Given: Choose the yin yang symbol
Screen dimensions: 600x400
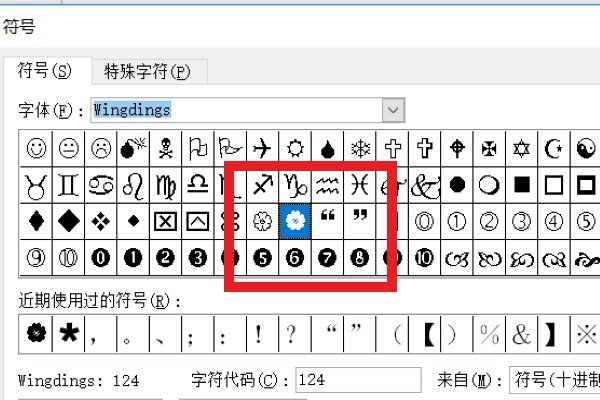Looking at the screenshot, I should coord(585,148).
